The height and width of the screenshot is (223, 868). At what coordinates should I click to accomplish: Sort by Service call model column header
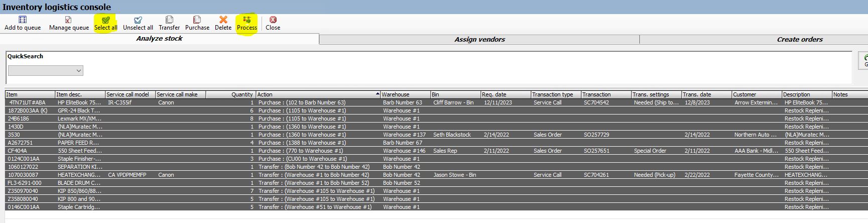(x=130, y=94)
